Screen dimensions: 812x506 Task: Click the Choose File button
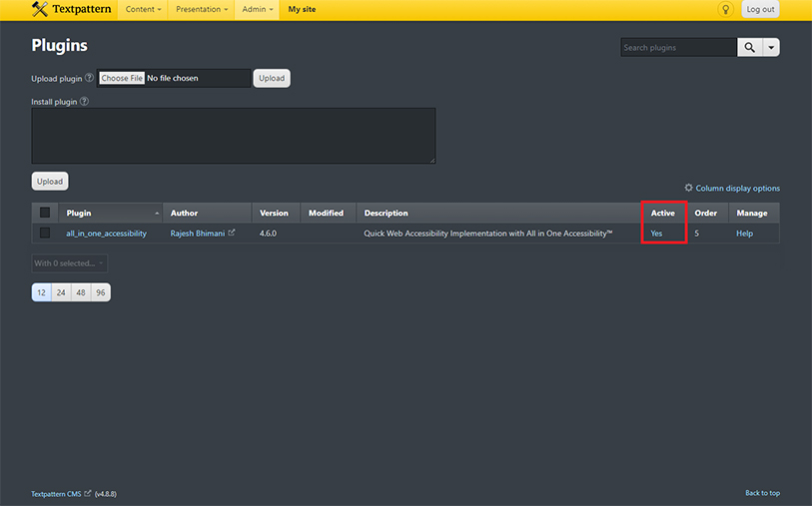point(122,78)
